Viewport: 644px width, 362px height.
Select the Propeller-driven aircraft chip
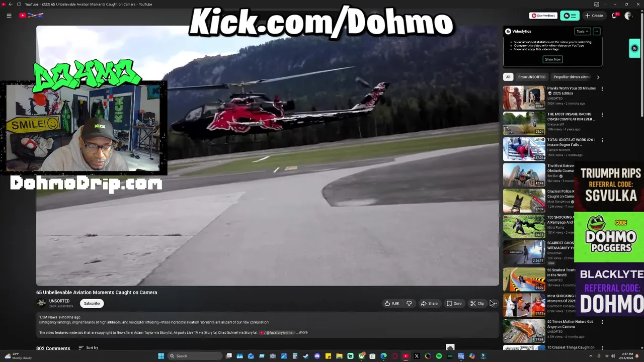pos(571,77)
